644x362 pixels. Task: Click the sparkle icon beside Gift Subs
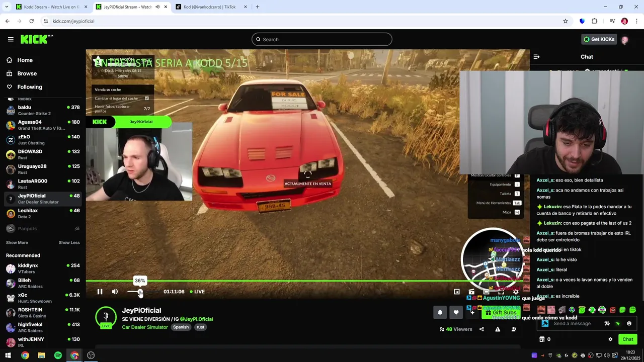pyautogui.click(x=472, y=312)
